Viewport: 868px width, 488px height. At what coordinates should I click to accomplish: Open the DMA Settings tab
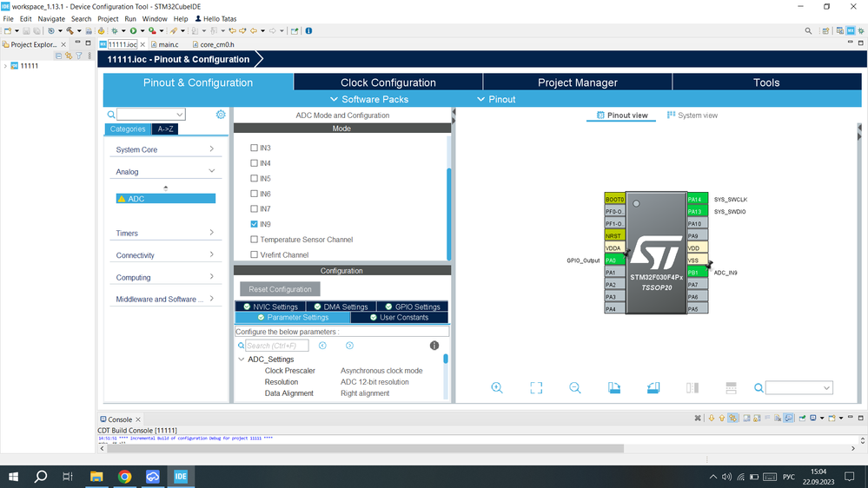[x=341, y=307]
